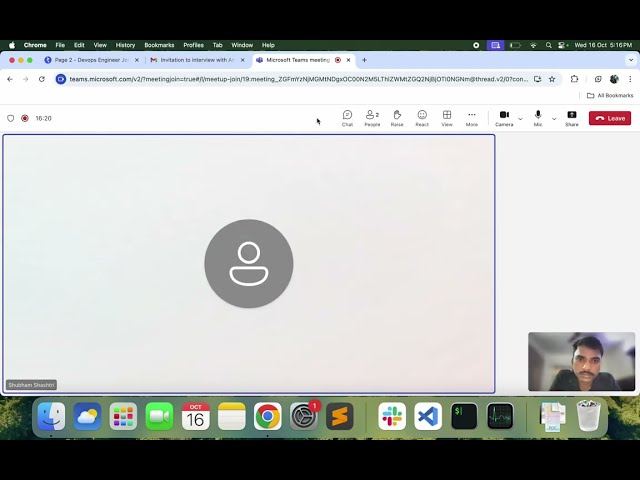640x480 pixels.
Task: Go back in browser history
Action: click(x=10, y=79)
